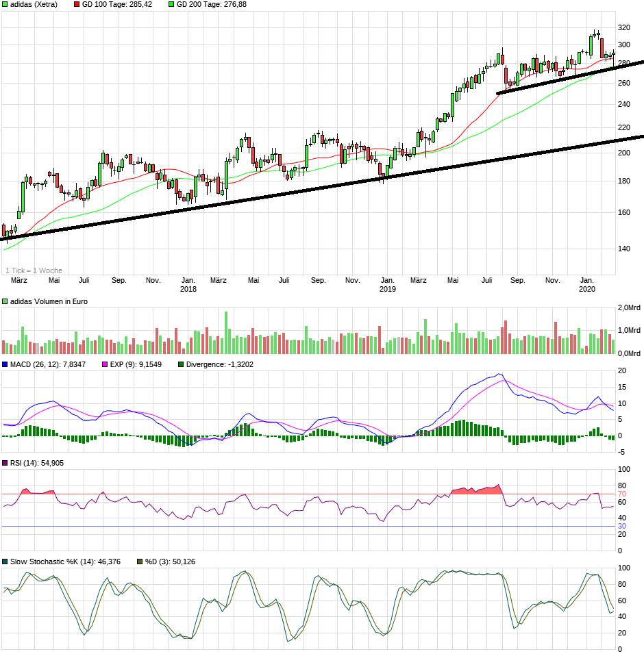Click the 'RSI (14): 54,905' label
This screenshot has width=644, height=656.
[37, 463]
